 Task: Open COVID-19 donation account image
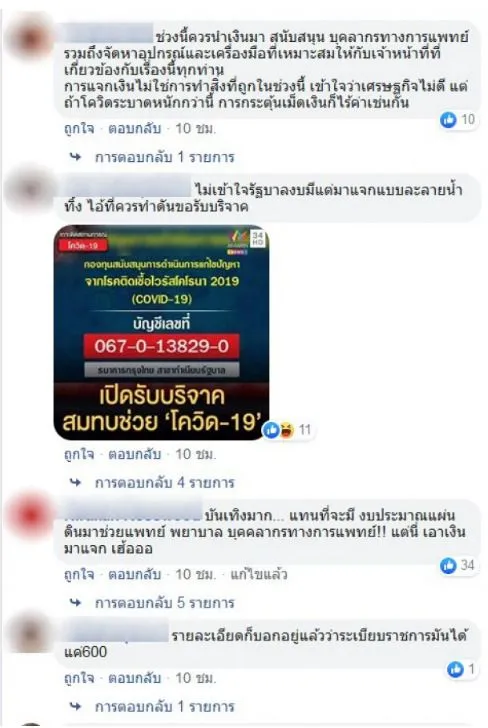click(x=161, y=333)
